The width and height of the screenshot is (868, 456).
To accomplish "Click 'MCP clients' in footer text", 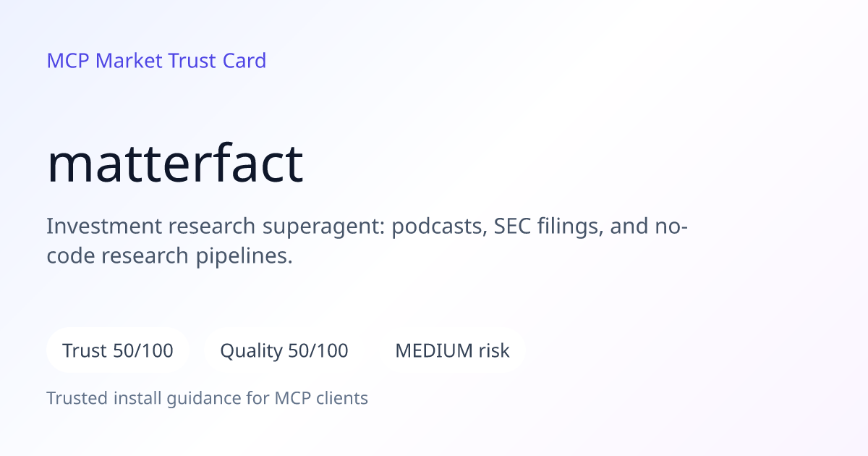I will [321, 398].
